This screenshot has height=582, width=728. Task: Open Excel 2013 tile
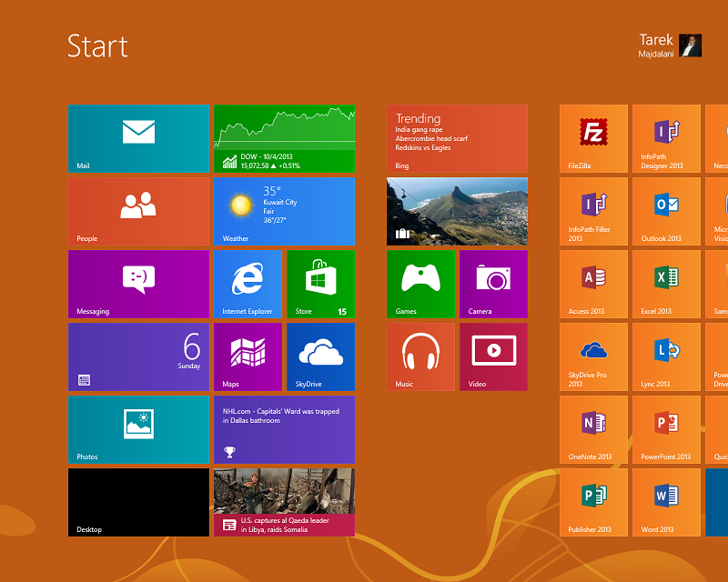coord(666,284)
